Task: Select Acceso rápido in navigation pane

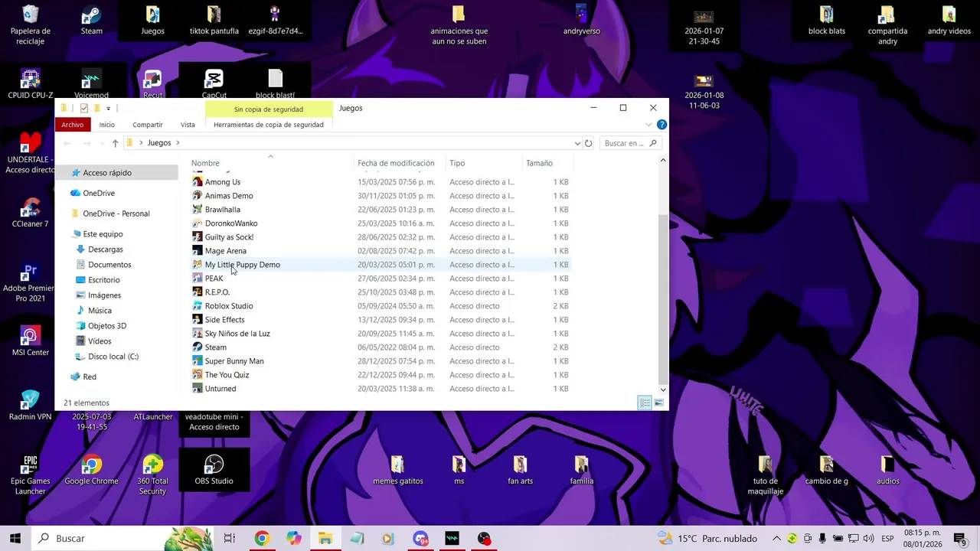Action: tap(106, 173)
